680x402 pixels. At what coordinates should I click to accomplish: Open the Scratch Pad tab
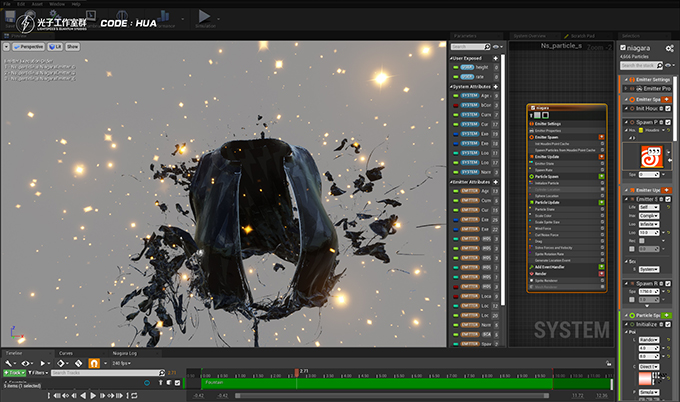582,36
